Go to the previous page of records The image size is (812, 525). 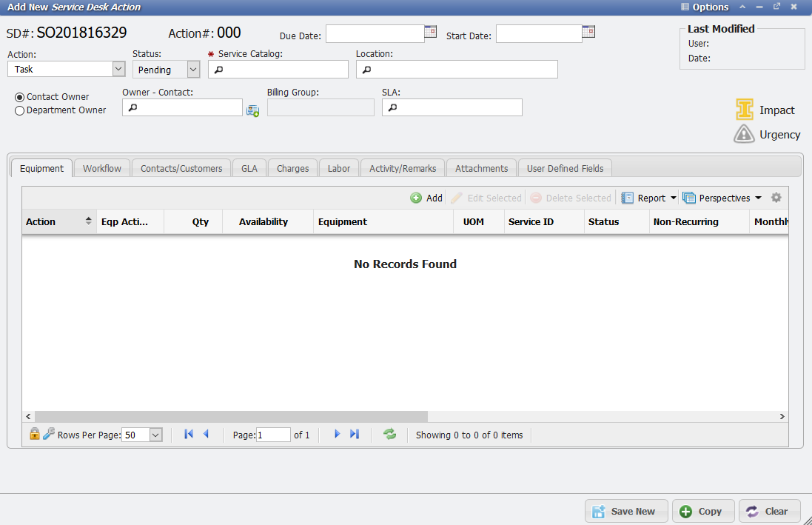(206, 435)
